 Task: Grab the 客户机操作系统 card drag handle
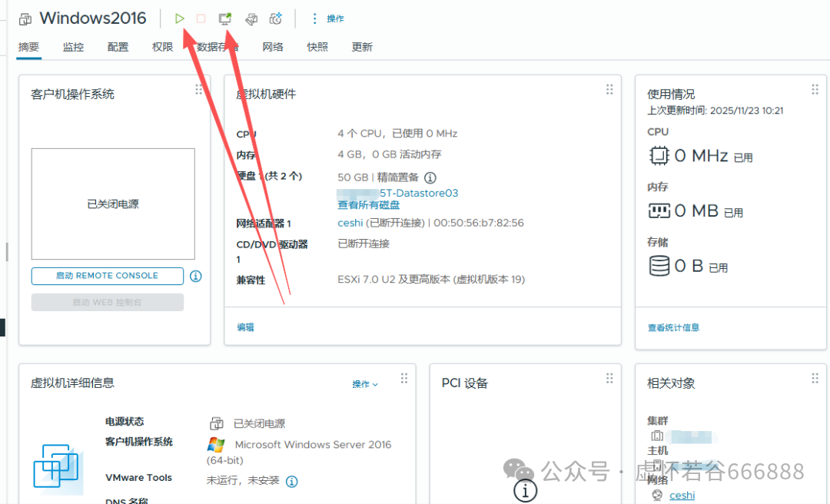[198, 89]
